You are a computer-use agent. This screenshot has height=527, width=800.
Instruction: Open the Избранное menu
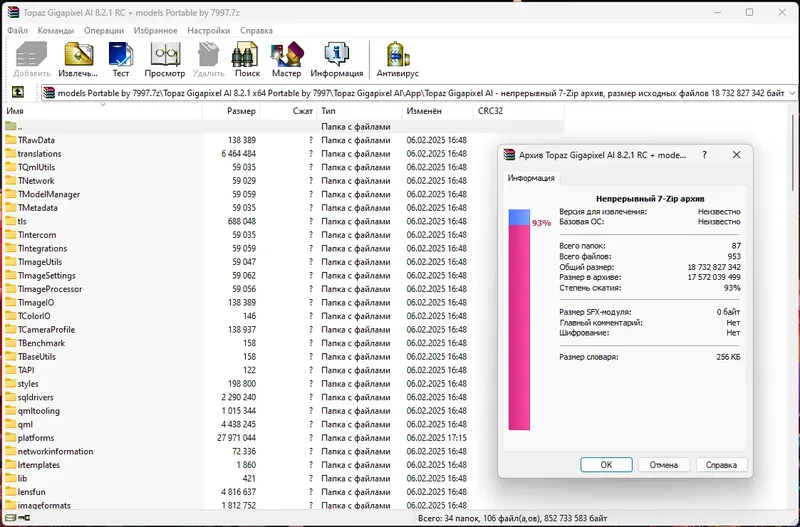(x=156, y=31)
